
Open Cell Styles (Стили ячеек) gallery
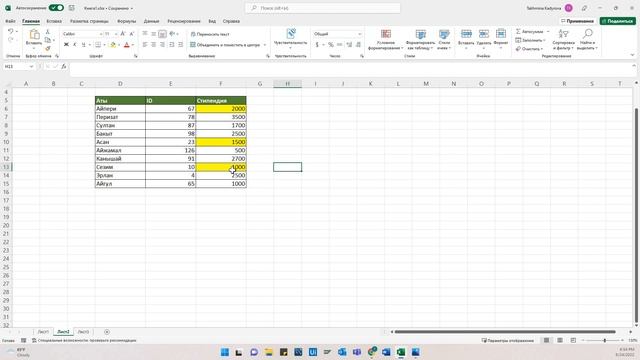[x=444, y=39]
